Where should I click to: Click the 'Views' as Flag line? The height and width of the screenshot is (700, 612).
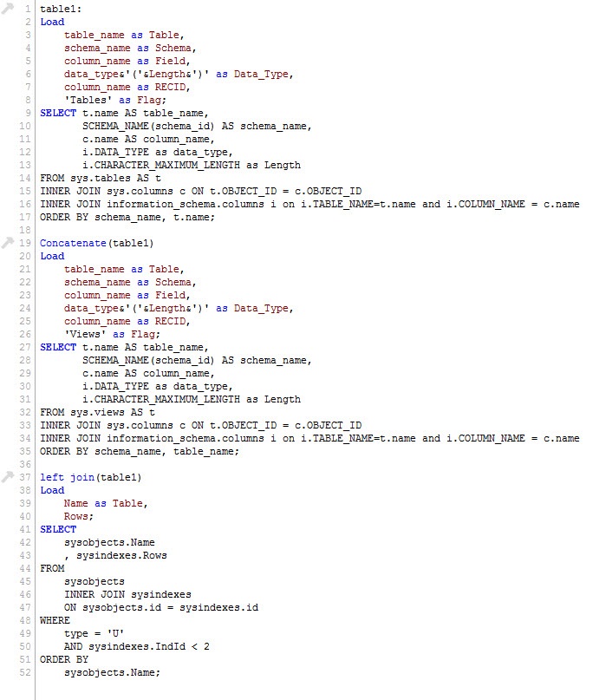coord(112,334)
